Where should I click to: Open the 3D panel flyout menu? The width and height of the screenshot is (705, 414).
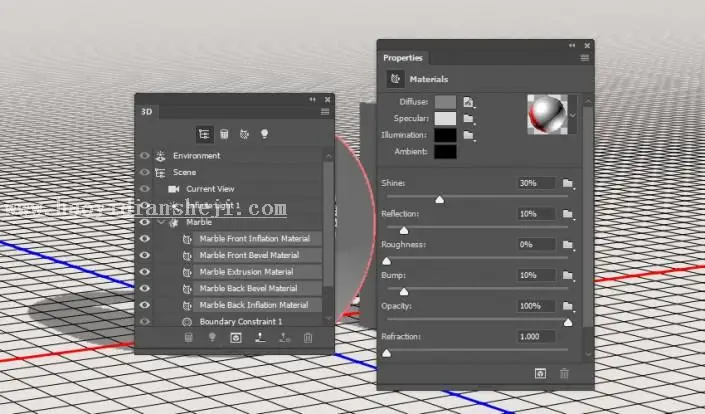click(x=325, y=112)
